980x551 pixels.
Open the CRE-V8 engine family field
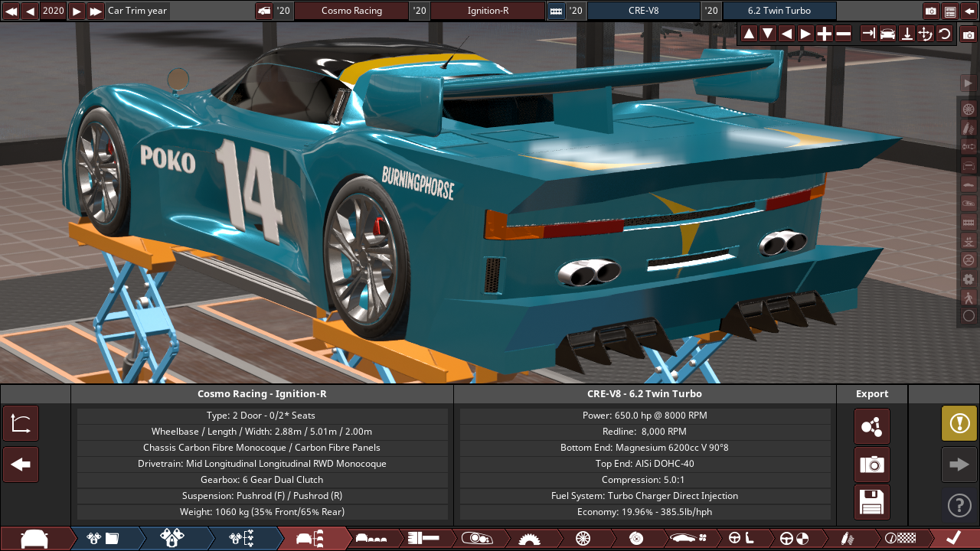(x=643, y=11)
